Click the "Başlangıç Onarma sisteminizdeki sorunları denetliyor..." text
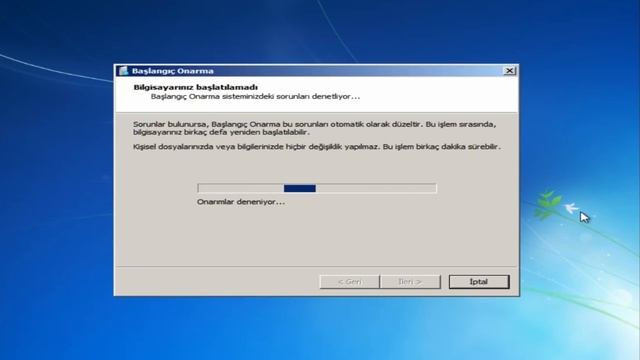Screen dimensions: 640x360 [256, 97]
